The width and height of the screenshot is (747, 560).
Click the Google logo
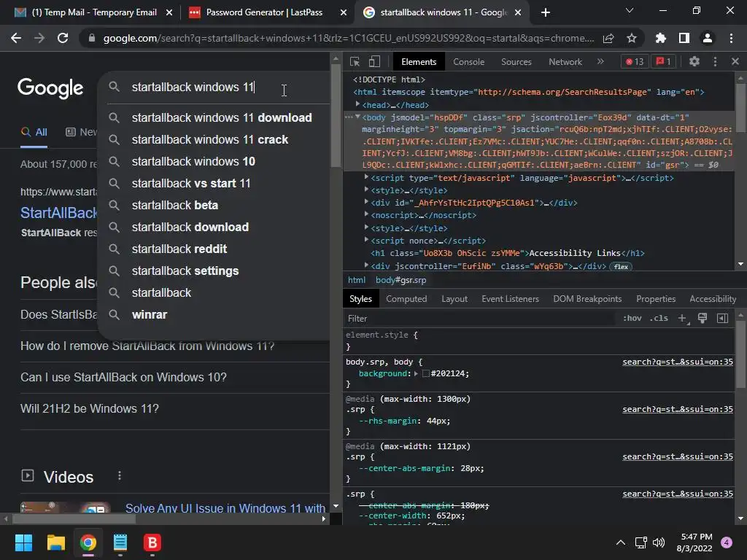click(50, 88)
